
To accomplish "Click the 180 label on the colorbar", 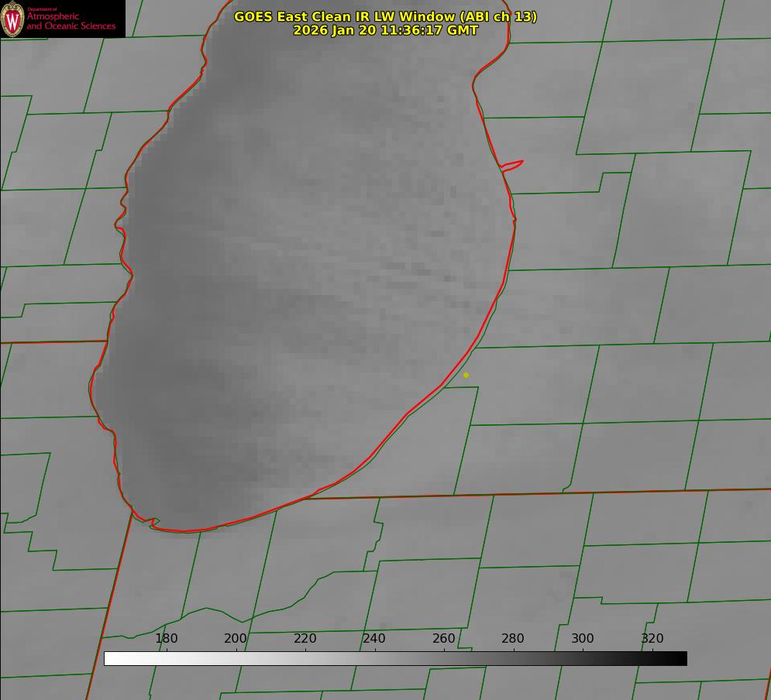I will [167, 639].
